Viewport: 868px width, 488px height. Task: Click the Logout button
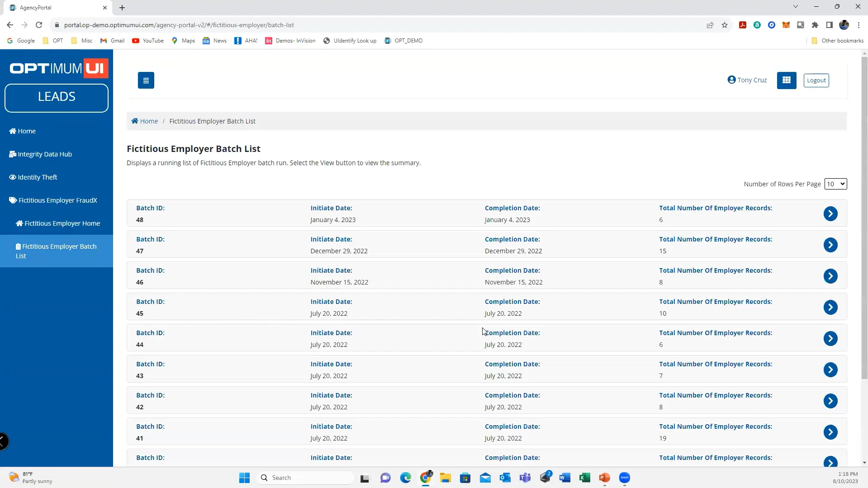[816, 80]
